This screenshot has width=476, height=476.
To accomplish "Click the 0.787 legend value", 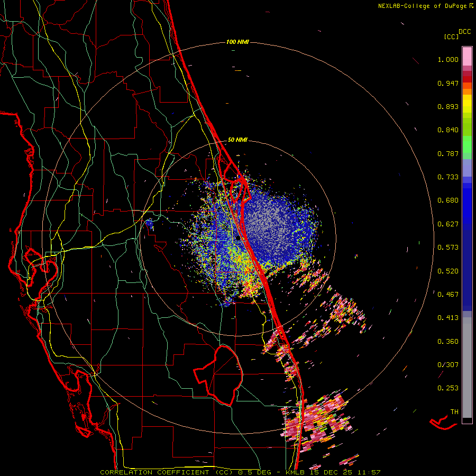I will click(x=448, y=153).
